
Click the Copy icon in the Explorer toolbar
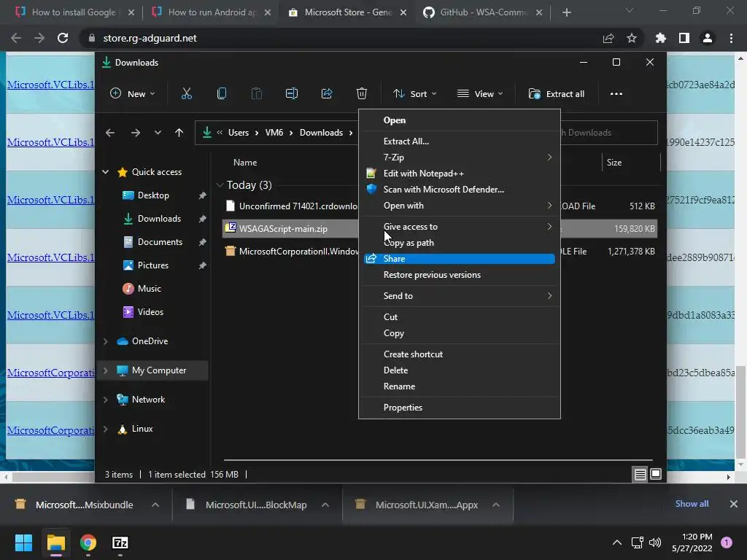pos(222,94)
